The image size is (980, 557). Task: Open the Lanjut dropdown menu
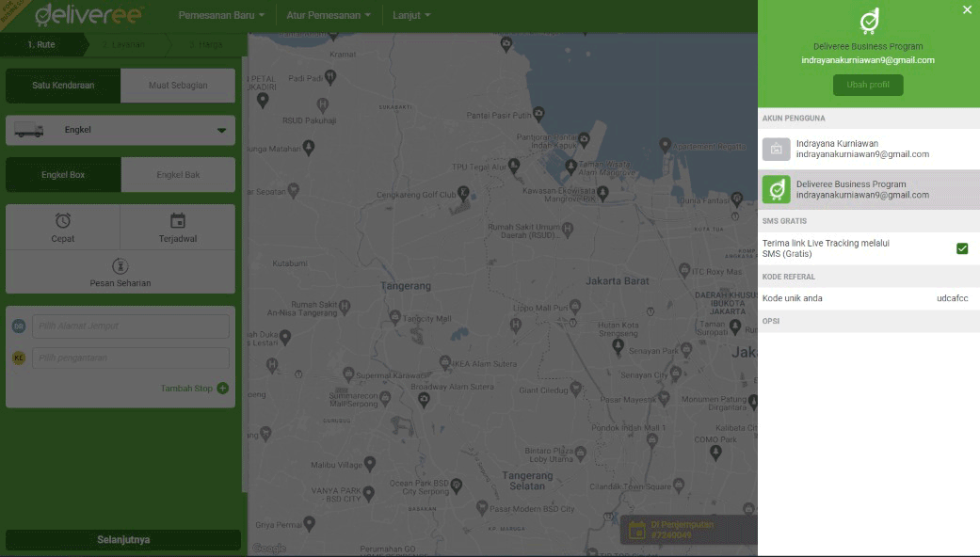410,15
